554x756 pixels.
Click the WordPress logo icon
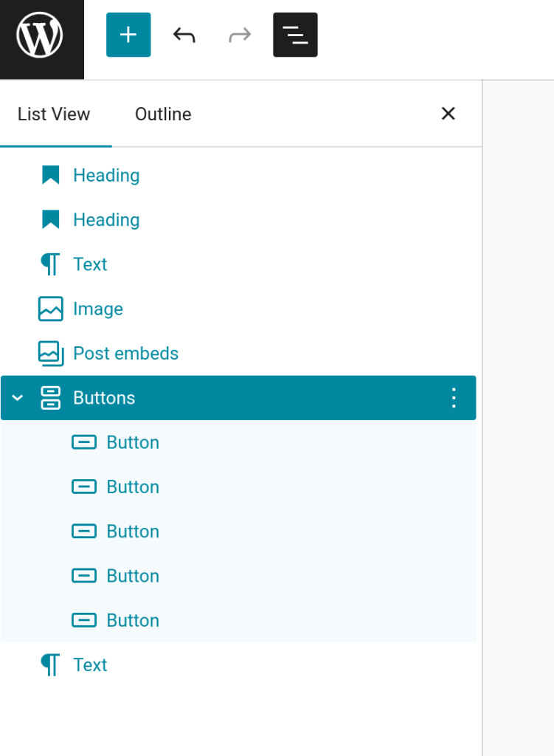pyautogui.click(x=40, y=35)
